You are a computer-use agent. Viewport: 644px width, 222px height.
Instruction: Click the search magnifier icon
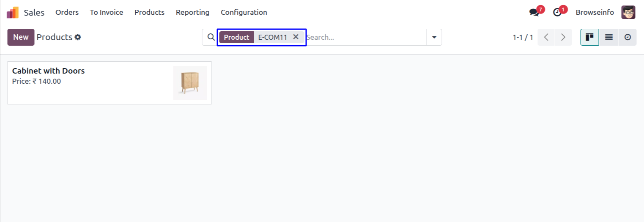(211, 37)
